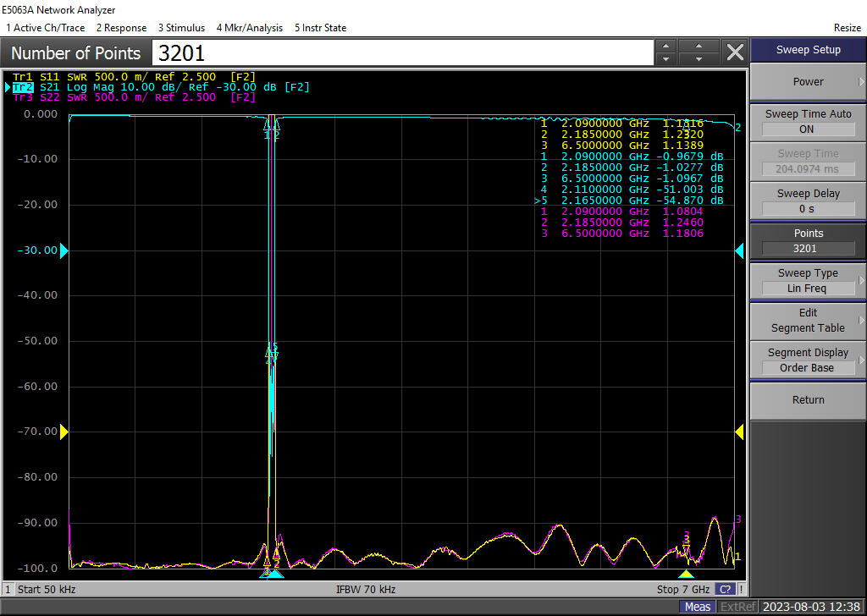Click the large step up arrow
Viewport: 867px width, 616px height.
(x=699, y=47)
